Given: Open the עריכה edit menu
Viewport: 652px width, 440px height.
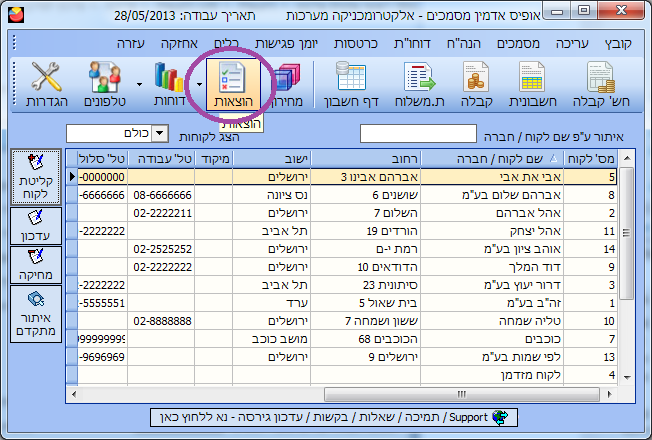Looking at the screenshot, I should click(x=572, y=43).
